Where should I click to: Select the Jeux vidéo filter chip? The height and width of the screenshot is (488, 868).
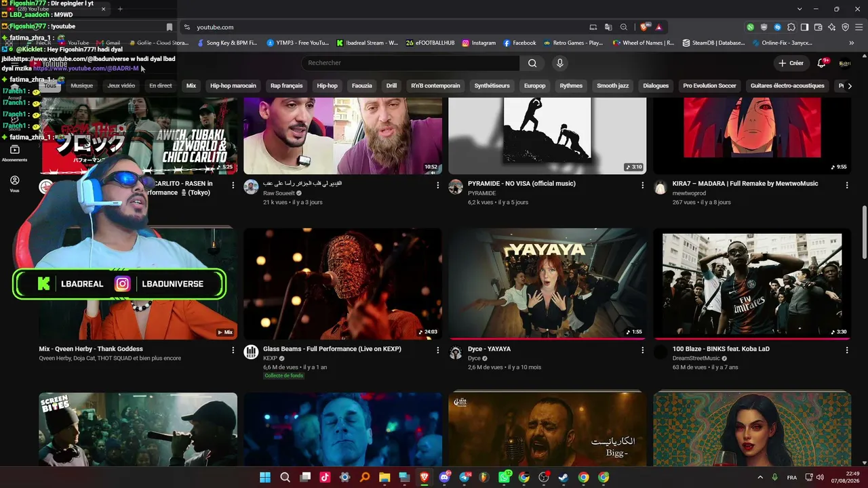[121, 86]
